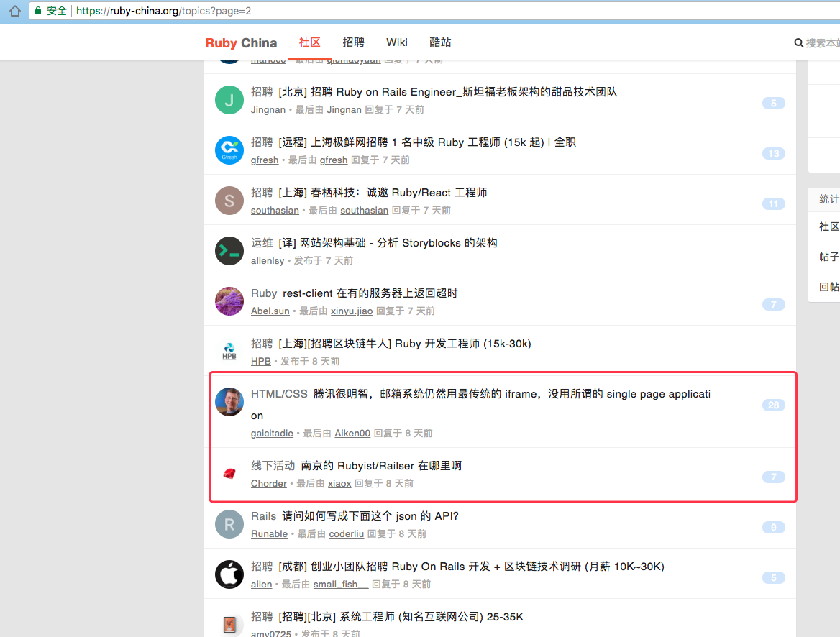Click the green secure lock icon

pos(38,11)
